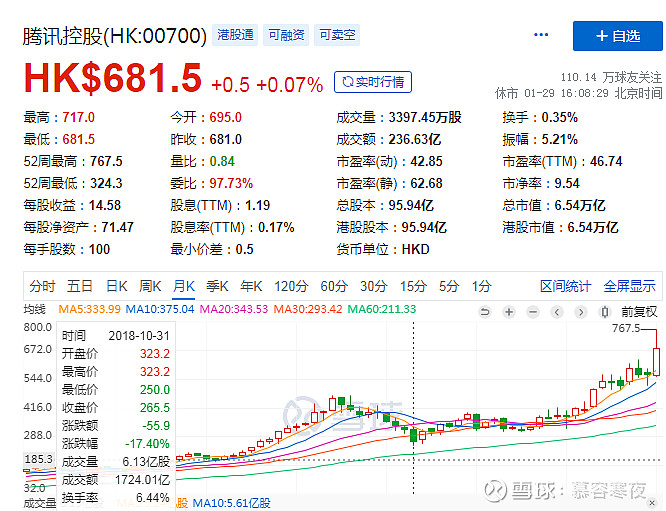
Task: Open the 全屏显示 fullscreen link
Action: [629, 286]
